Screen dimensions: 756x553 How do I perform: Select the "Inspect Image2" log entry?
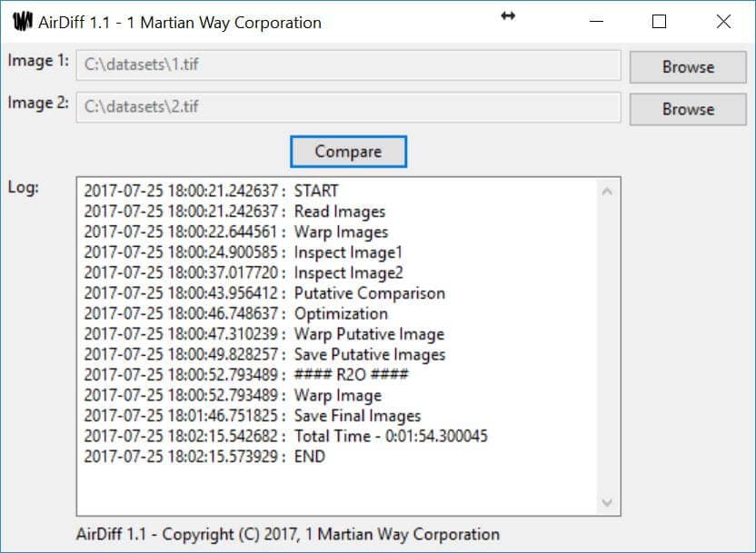point(244,272)
